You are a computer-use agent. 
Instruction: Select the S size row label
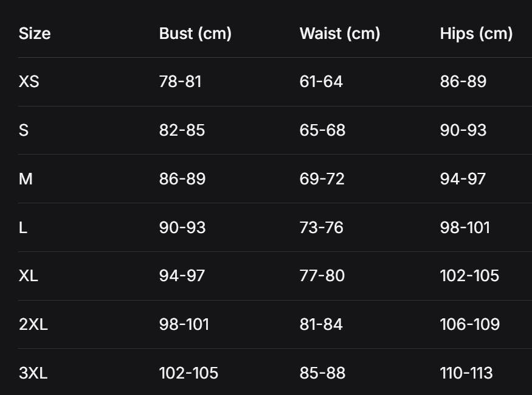coord(24,130)
